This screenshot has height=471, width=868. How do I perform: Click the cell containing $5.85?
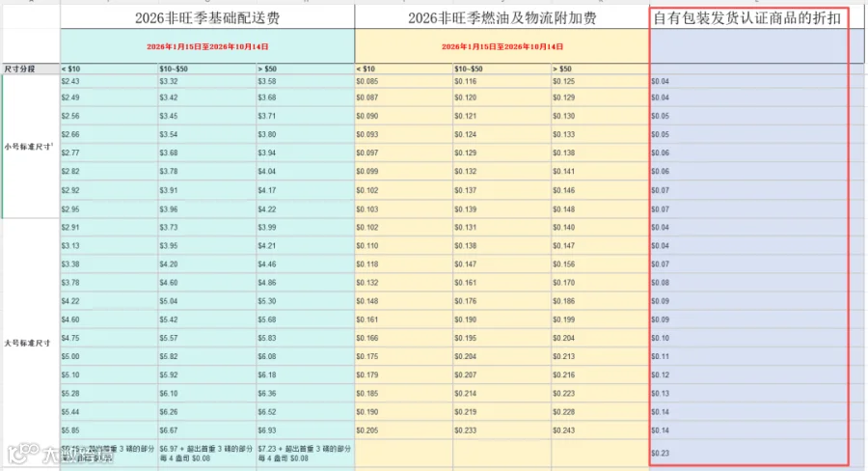pos(109,430)
